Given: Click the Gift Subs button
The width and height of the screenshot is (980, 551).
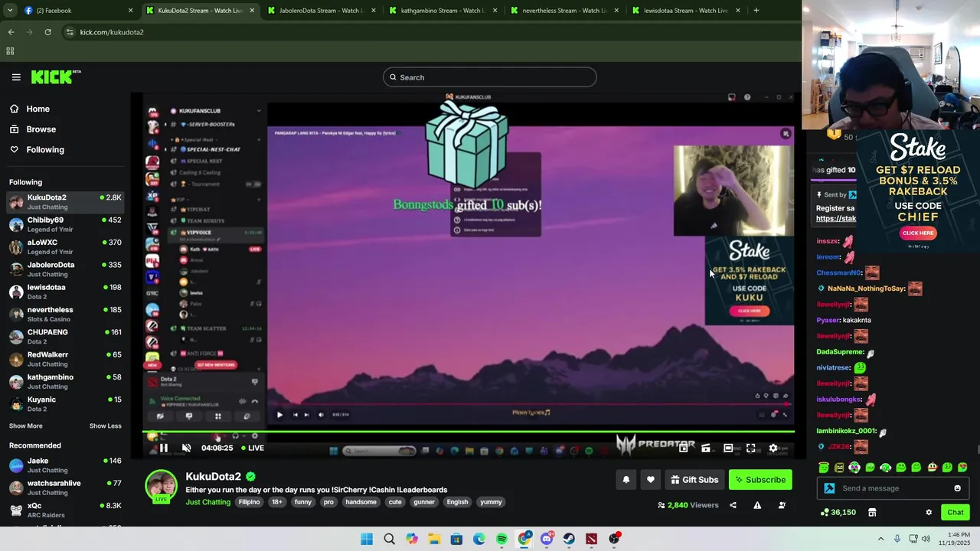Looking at the screenshot, I should (x=694, y=480).
